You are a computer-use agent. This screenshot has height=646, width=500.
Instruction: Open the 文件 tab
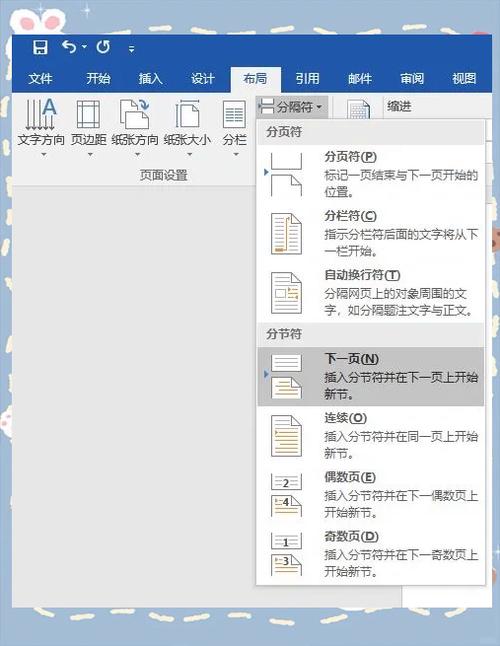[x=40, y=78]
